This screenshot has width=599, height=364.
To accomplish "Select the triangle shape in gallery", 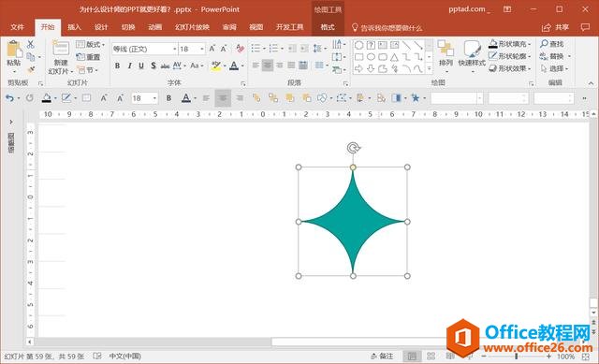I will (394, 57).
